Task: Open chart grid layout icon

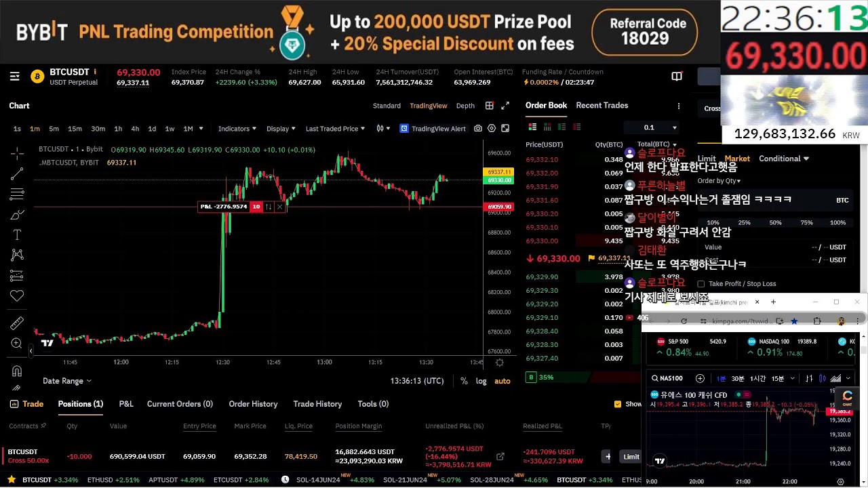Action: [490, 106]
